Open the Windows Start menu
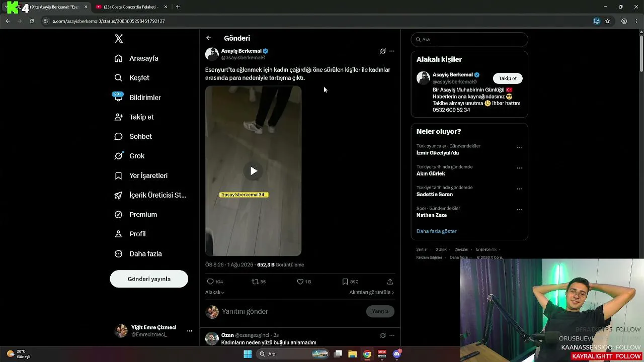Screen dimensions: 644x362 248,354
